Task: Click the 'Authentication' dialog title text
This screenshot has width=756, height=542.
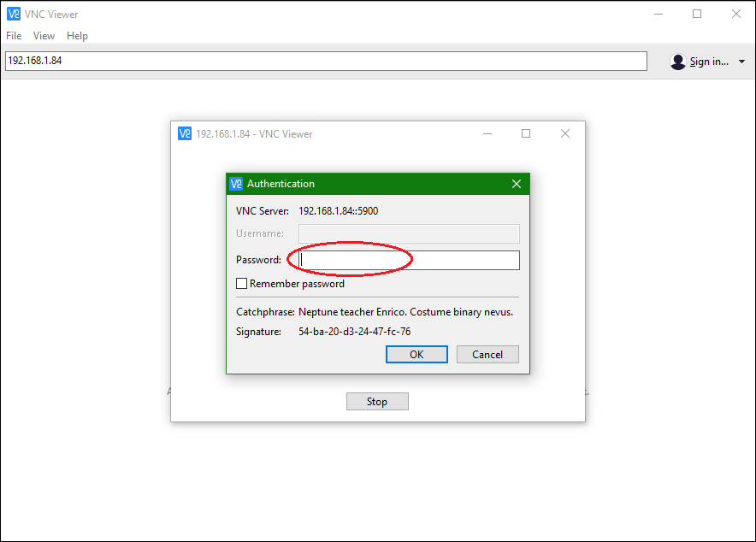Action: coord(281,184)
